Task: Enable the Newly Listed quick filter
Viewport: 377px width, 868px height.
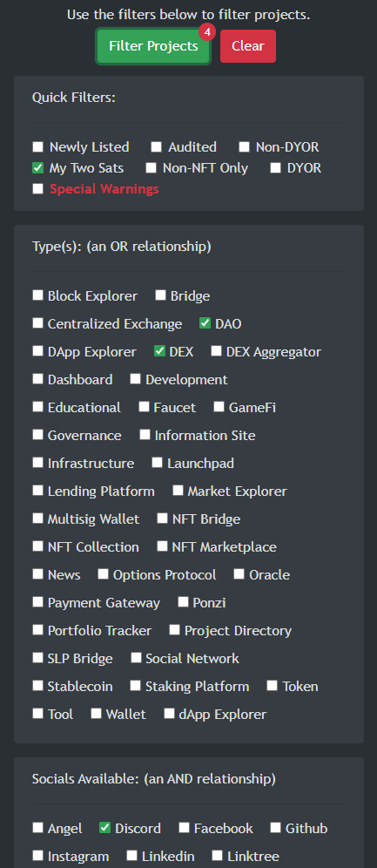Action: (37, 146)
